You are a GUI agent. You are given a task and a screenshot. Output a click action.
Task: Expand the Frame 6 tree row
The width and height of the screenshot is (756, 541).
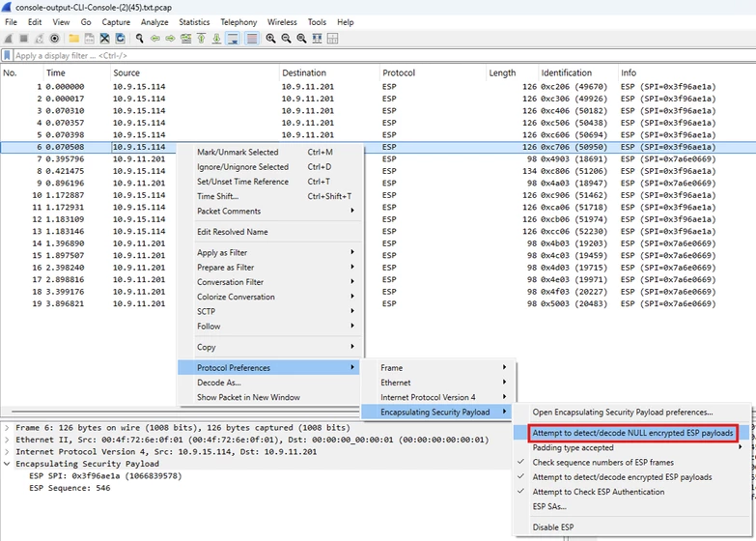[x=7, y=428]
